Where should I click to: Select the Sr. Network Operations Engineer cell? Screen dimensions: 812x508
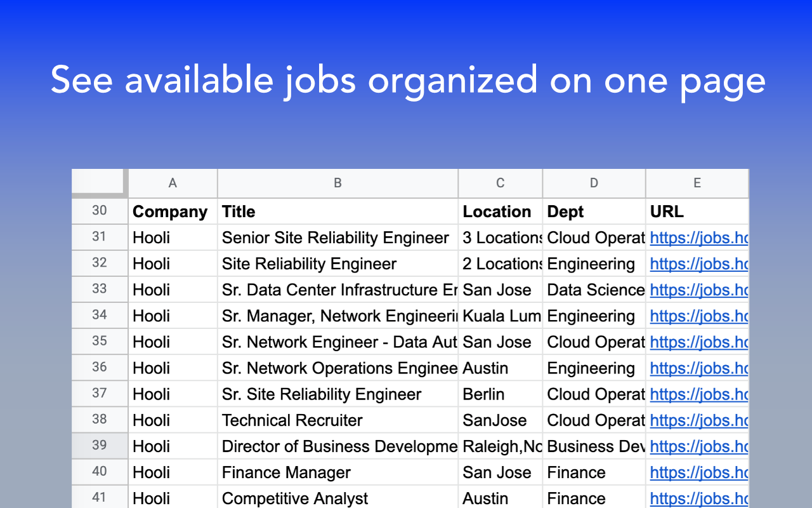337,368
